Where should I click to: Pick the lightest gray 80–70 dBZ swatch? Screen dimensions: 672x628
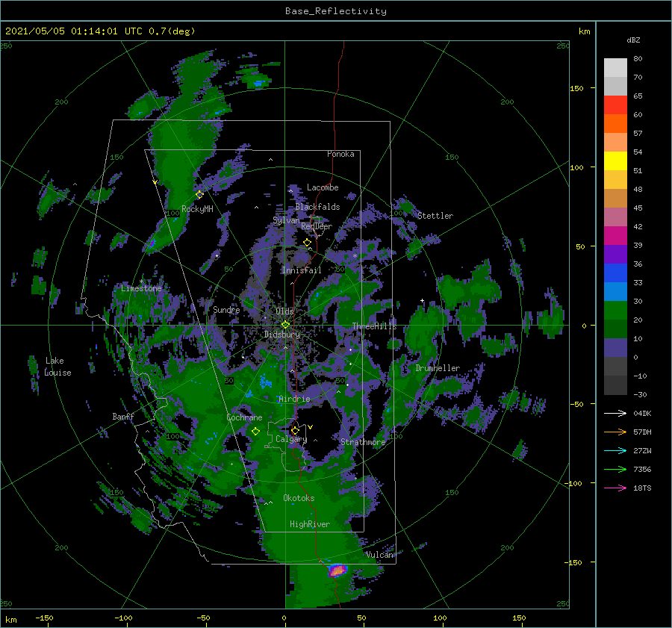[615, 68]
